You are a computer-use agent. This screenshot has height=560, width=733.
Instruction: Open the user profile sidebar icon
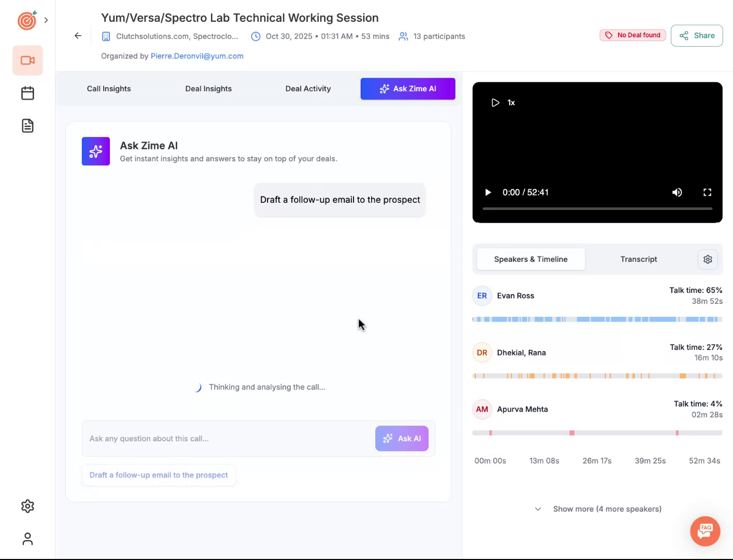27,539
